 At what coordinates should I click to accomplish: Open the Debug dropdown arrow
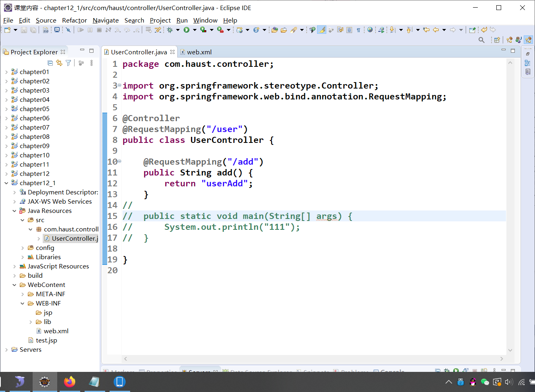pos(178,30)
